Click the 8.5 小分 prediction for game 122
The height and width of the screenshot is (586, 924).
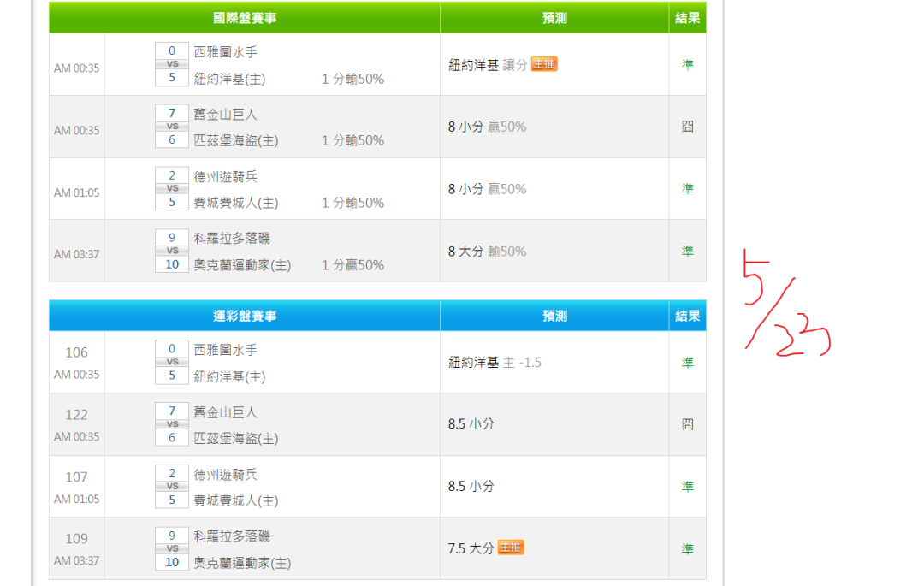(471, 423)
